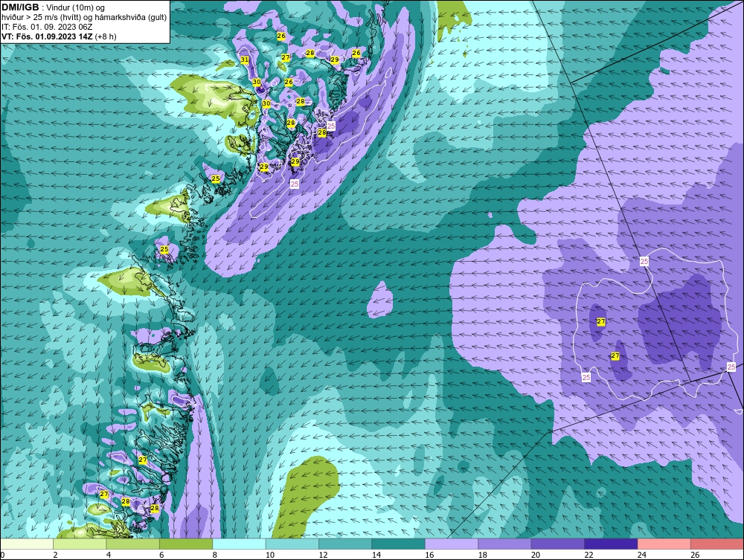Click the legend scale tick label "20"
Viewport: 744px width, 560px height.
[536, 555]
